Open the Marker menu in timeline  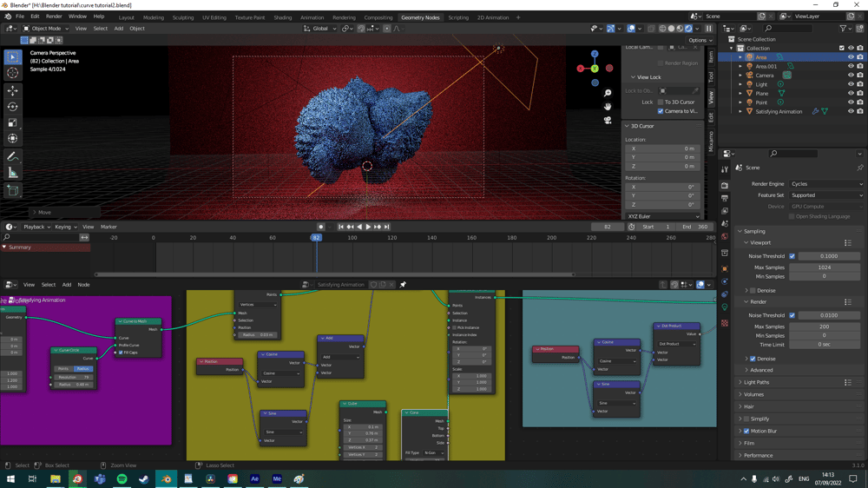[108, 227]
